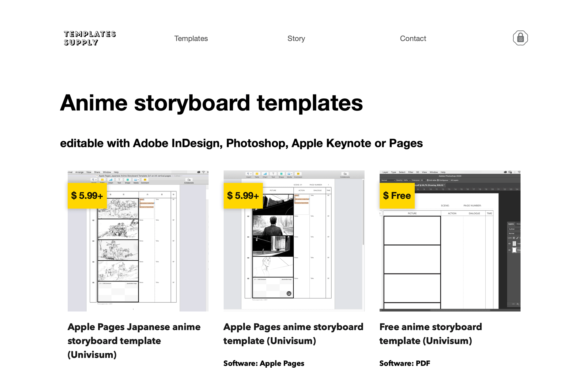Open Insert dropdown in middle Pages screenshot

click(249, 174)
